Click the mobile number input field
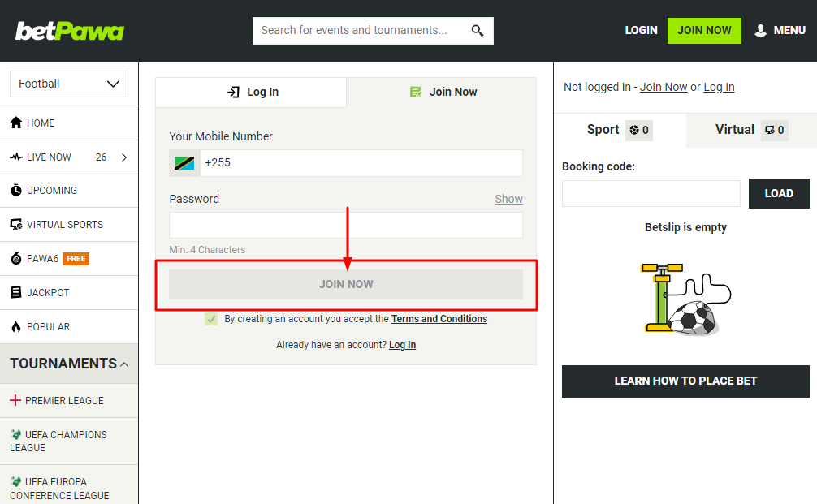817x504 pixels. (x=361, y=163)
